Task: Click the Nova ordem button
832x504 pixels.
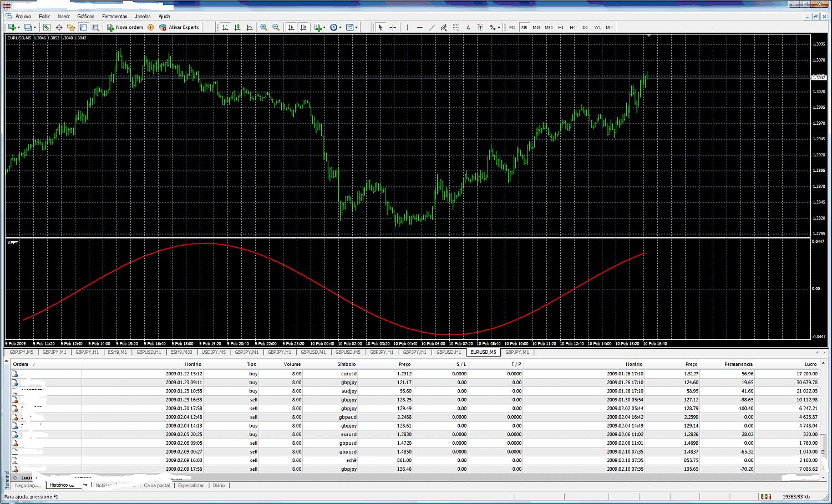Action: point(125,27)
